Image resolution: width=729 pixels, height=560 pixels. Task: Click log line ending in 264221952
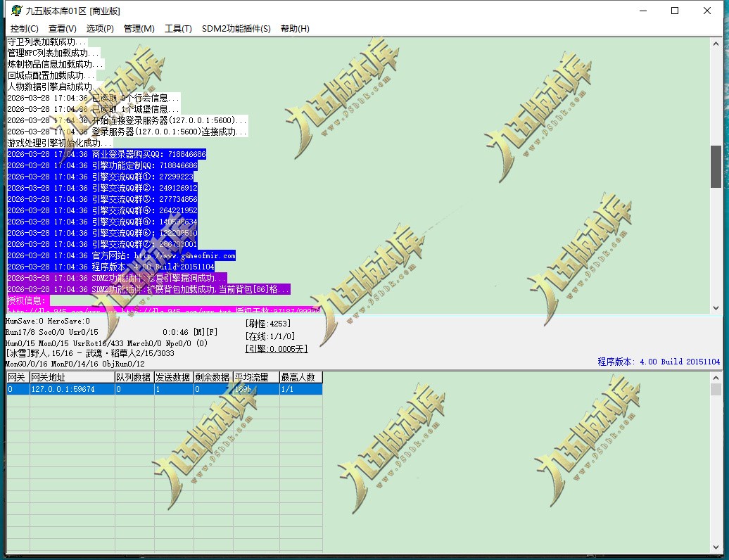tap(102, 210)
